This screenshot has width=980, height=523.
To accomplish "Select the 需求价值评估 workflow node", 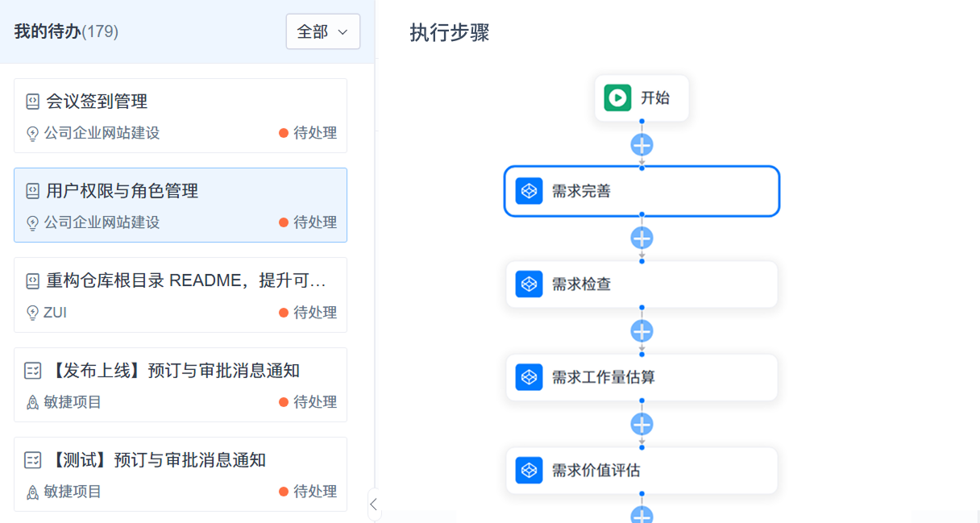I will (642, 470).
